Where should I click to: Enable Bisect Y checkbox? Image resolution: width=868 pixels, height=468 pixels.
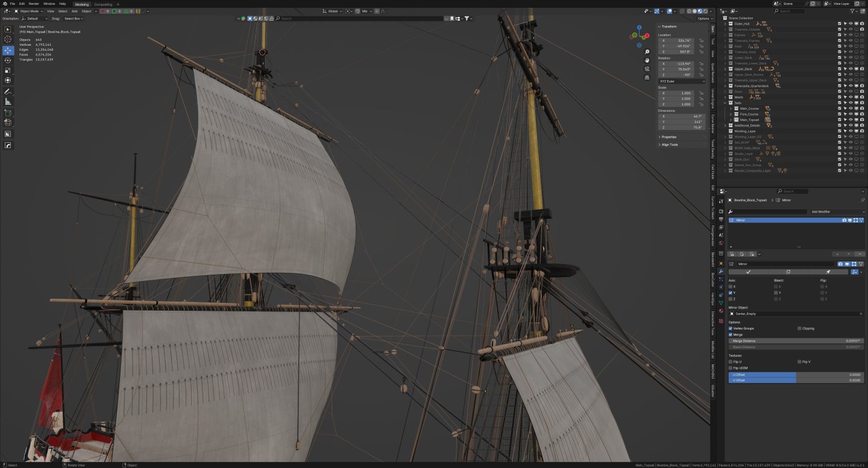click(776, 293)
